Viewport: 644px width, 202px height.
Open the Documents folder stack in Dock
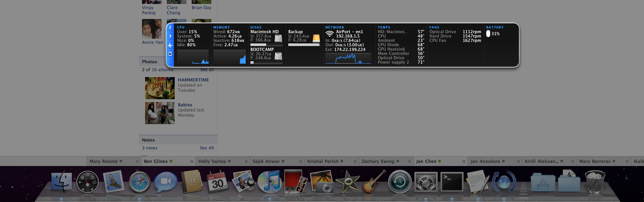(x=569, y=182)
